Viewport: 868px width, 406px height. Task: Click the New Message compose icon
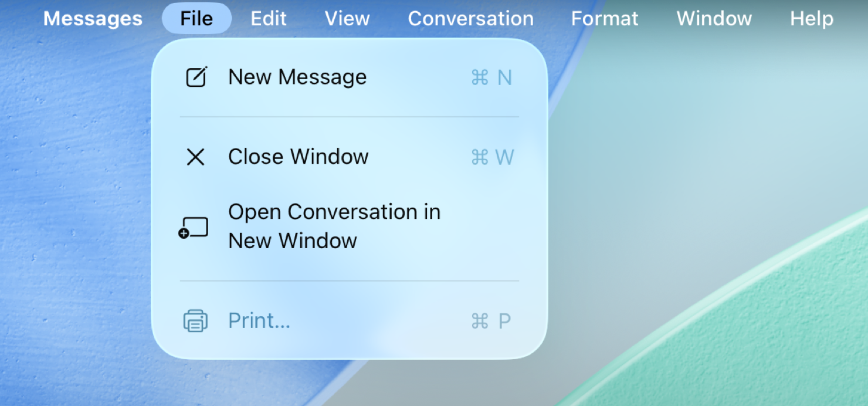coord(196,77)
